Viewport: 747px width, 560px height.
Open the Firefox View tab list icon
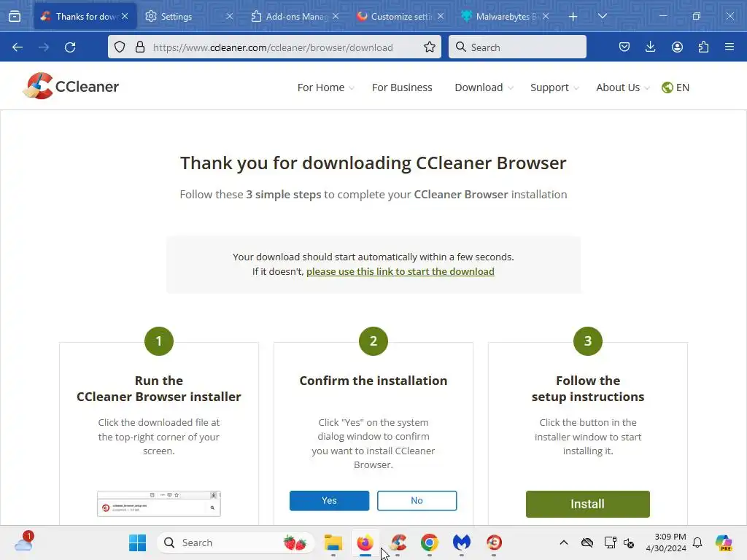click(x=15, y=16)
